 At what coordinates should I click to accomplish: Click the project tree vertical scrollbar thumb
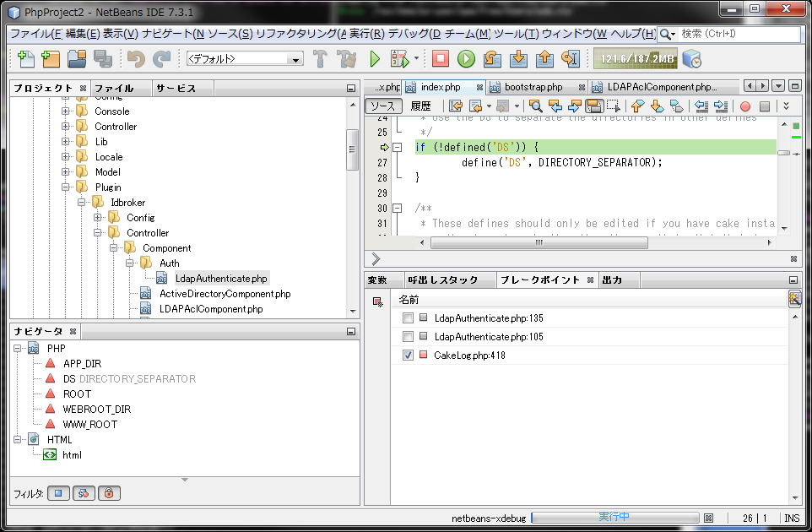pyautogui.click(x=352, y=149)
